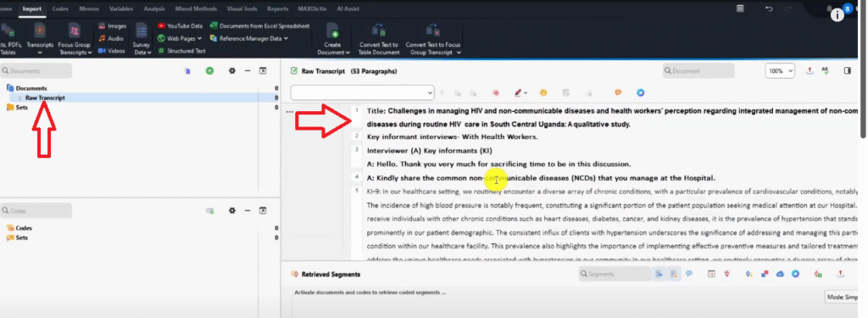
Task: Open the code selection combo box
Action: [363, 92]
